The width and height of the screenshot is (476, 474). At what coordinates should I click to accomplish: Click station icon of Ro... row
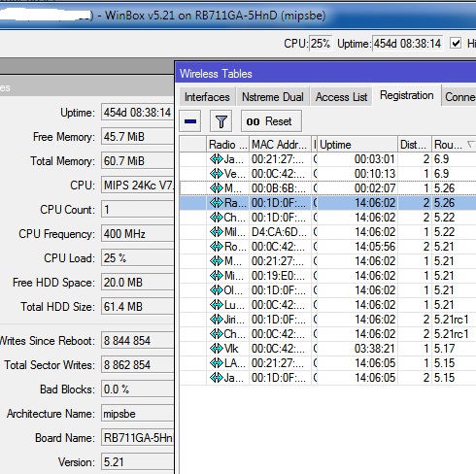click(x=216, y=247)
